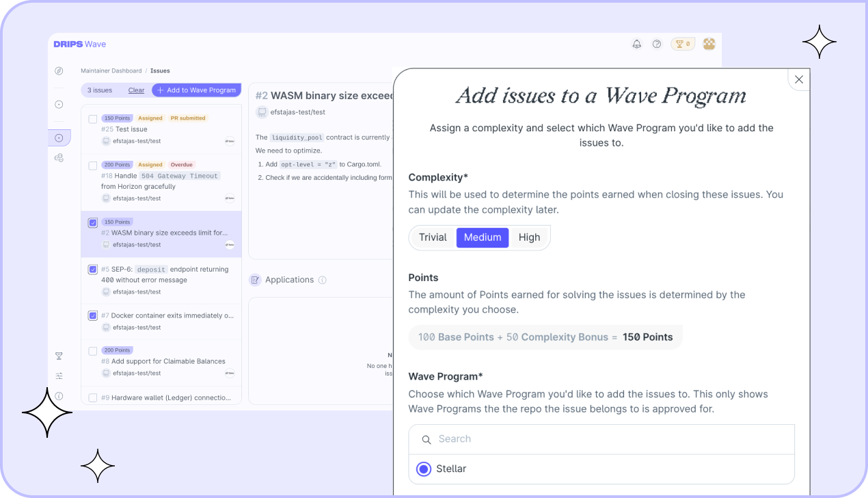Uncheck issue #5 SEP-6 deposit endpoint checkbox
The image size is (868, 498).
93,270
